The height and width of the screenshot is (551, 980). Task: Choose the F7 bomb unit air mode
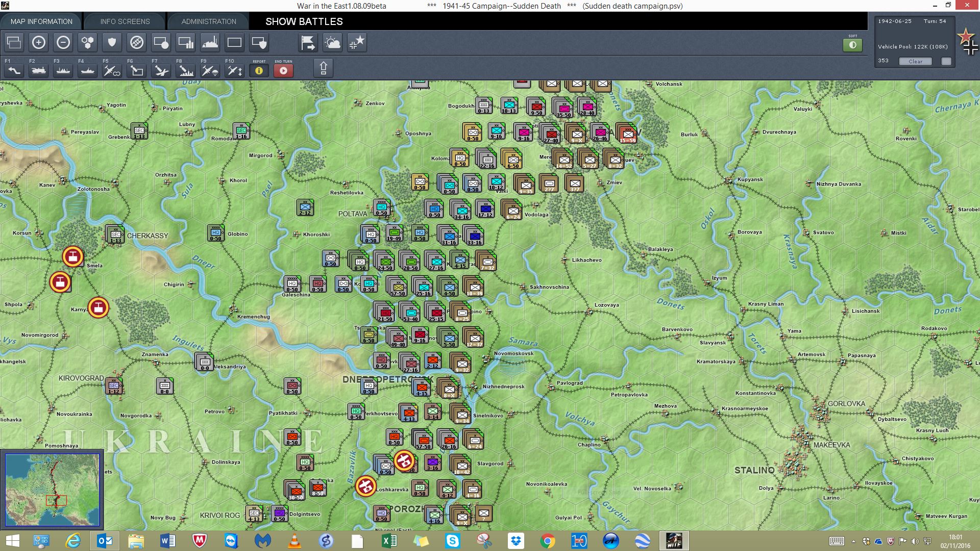coord(161,71)
